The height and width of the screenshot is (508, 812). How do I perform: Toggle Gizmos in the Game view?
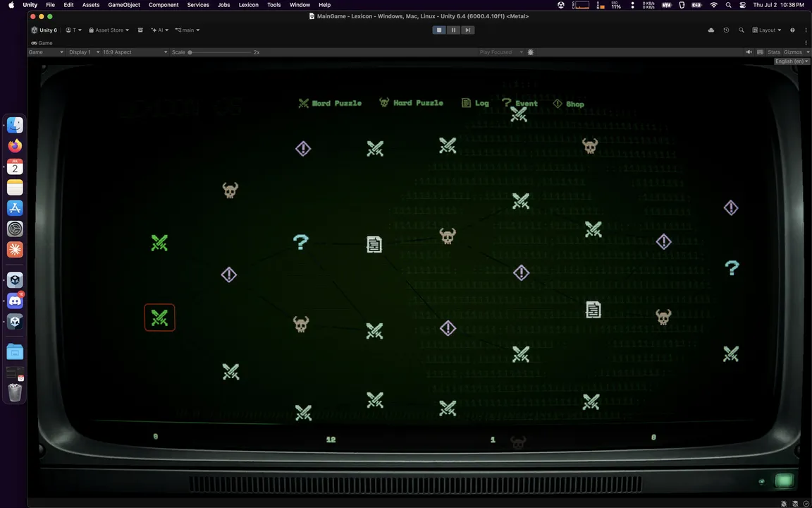pyautogui.click(x=792, y=52)
